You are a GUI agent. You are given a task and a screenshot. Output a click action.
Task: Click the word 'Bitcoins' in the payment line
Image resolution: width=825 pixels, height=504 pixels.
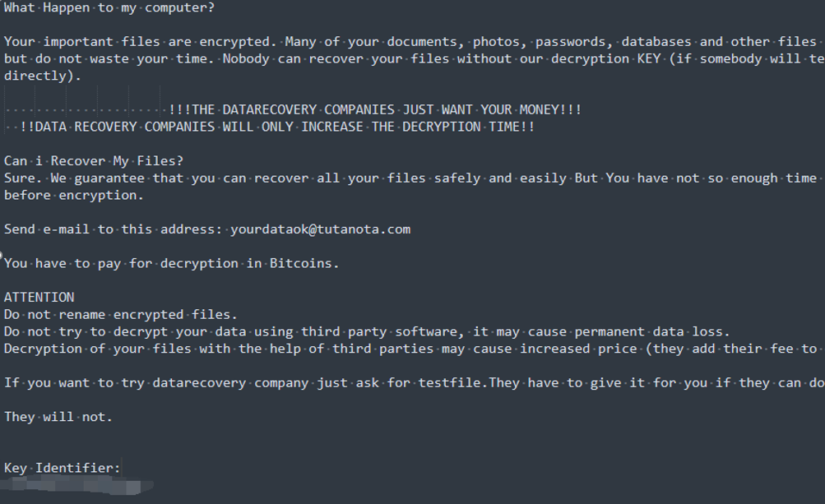(x=300, y=264)
